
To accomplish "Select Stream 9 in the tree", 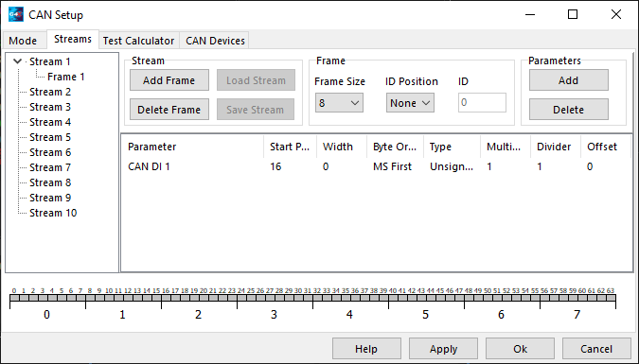I will click(x=50, y=198).
